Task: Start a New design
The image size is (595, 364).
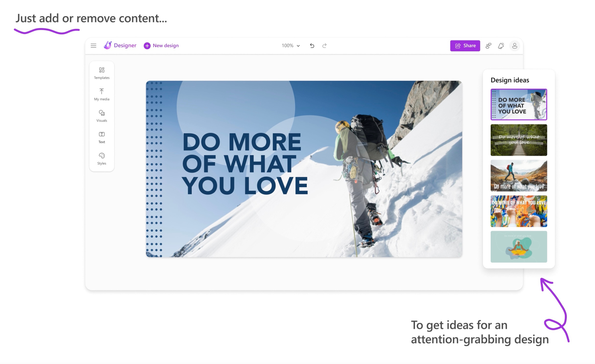Action: click(161, 46)
